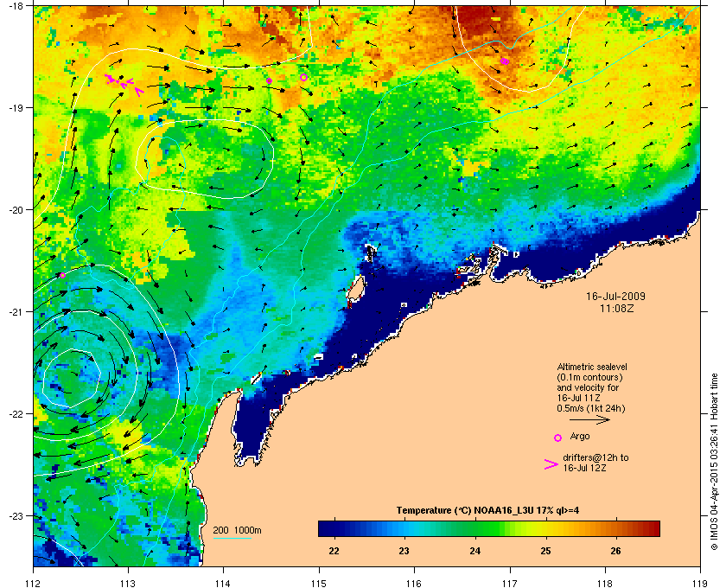Click the magenta Argo circle in the legend
This screenshot has height=588, width=726.
point(558,438)
